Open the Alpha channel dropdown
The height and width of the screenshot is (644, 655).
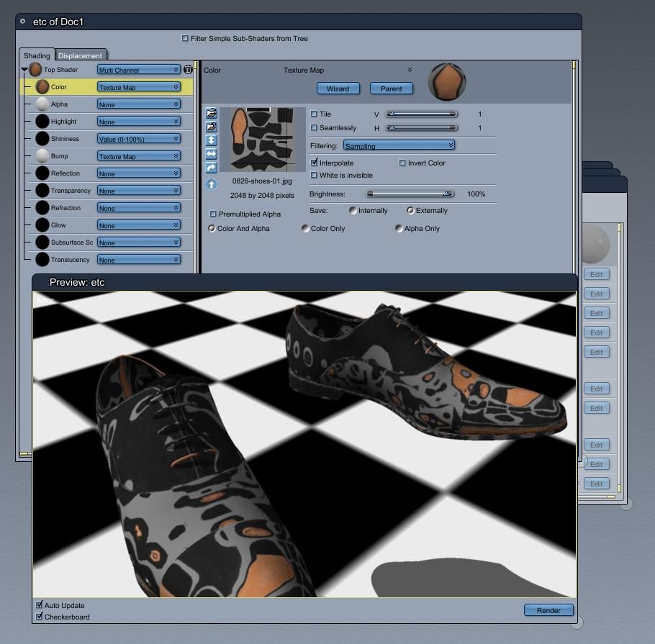coord(139,104)
